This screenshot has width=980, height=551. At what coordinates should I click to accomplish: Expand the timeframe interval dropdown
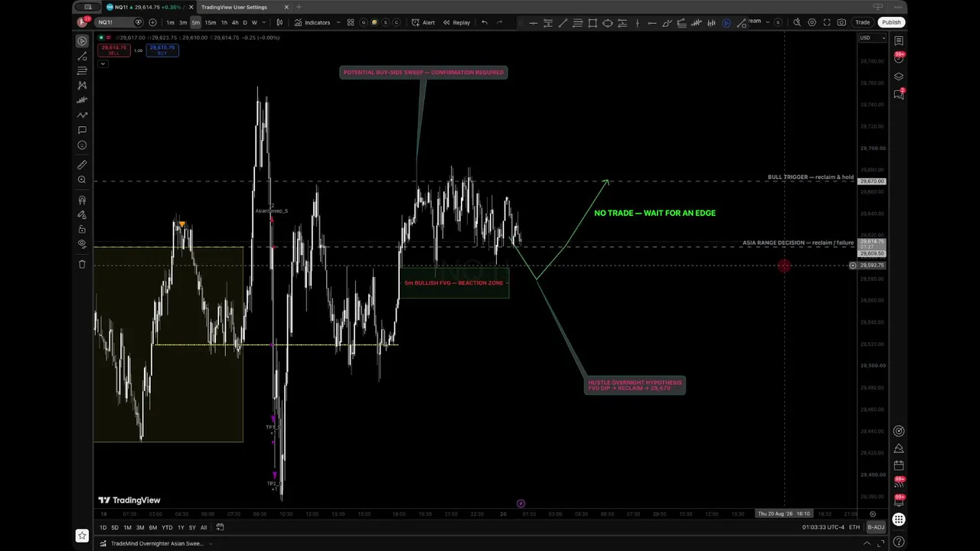coord(264,22)
